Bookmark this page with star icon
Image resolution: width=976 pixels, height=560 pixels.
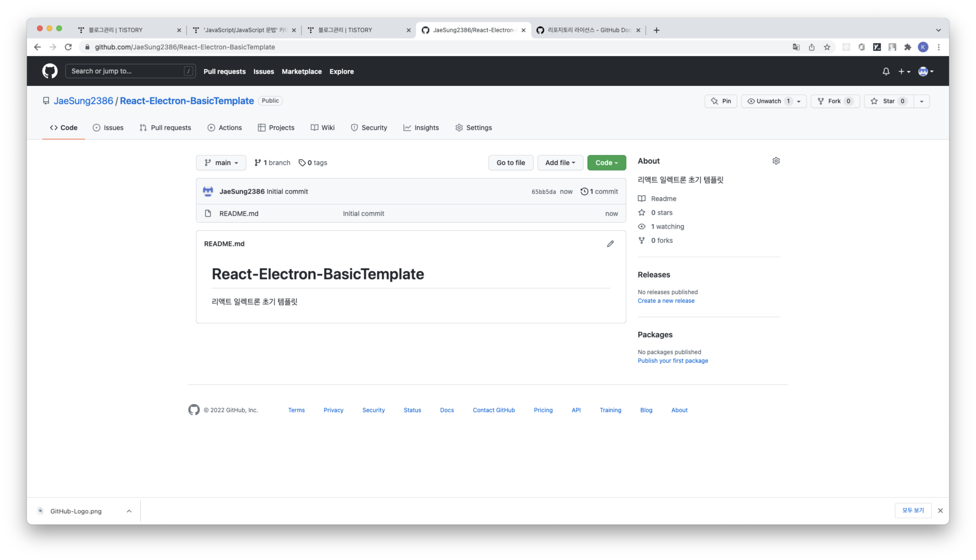pyautogui.click(x=827, y=47)
